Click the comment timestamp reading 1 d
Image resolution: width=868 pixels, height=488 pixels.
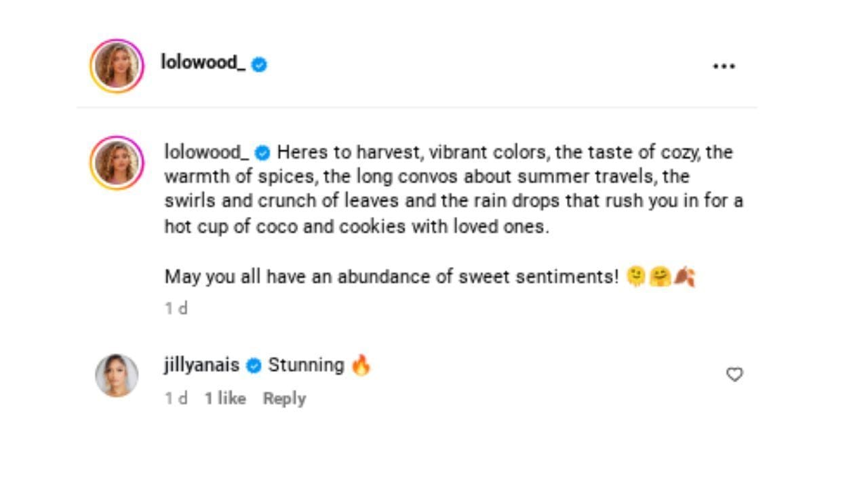click(175, 399)
